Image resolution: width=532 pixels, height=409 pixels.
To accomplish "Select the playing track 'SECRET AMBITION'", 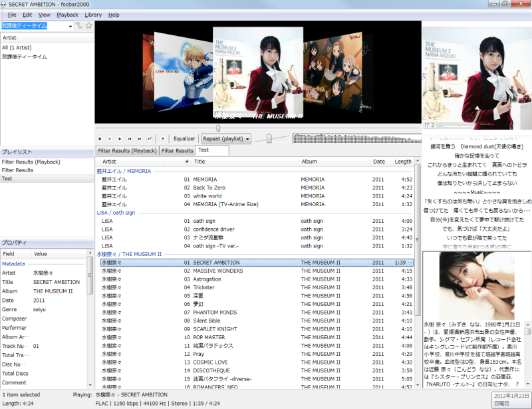I will (257, 263).
